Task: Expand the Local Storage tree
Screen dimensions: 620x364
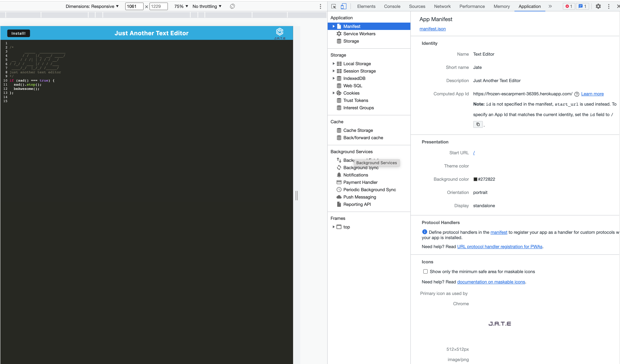Action: [333, 64]
